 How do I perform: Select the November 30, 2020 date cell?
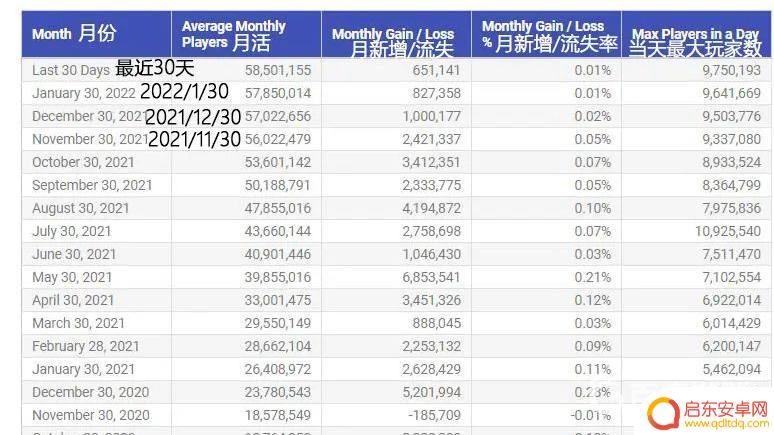coord(91,415)
